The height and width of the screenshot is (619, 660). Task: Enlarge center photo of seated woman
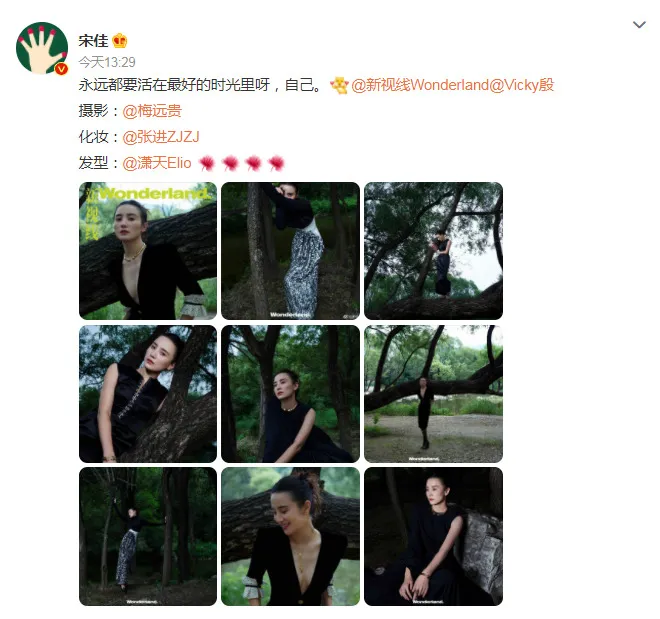point(290,394)
